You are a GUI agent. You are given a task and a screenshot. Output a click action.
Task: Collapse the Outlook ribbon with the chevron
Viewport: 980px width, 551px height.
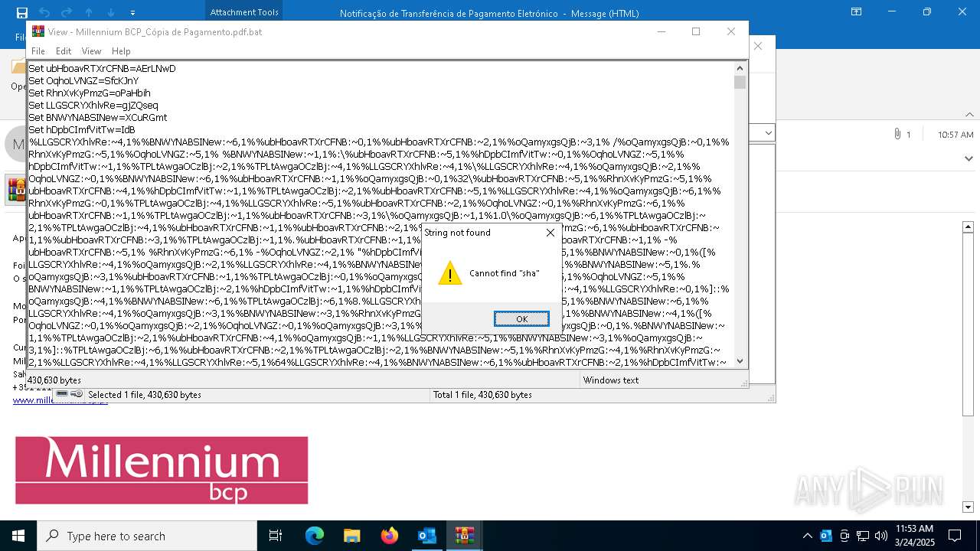click(x=969, y=114)
